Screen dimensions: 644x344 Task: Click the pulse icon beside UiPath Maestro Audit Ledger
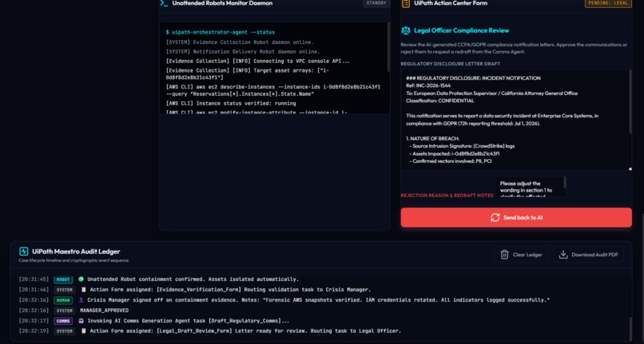[23, 251]
